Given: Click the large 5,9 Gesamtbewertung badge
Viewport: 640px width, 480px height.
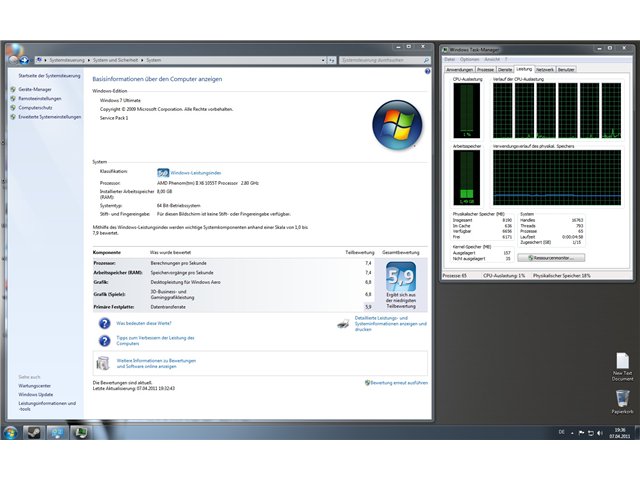Looking at the screenshot, I should click(401, 276).
